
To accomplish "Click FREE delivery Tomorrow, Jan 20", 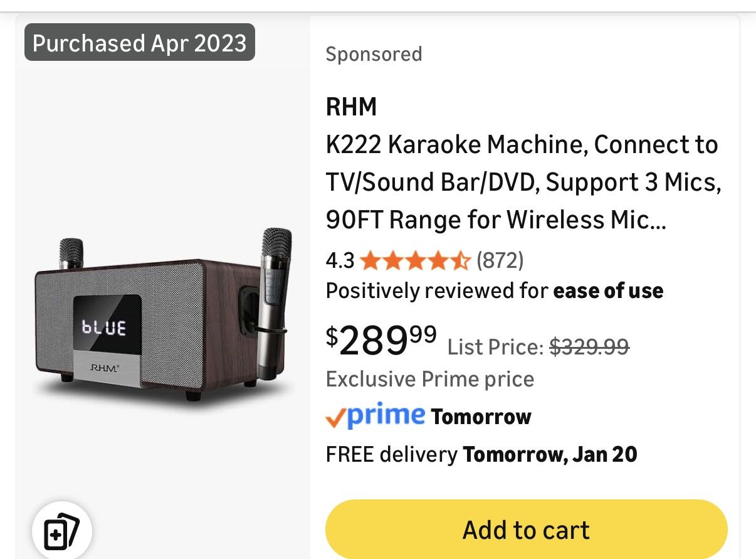I will tap(480, 454).
